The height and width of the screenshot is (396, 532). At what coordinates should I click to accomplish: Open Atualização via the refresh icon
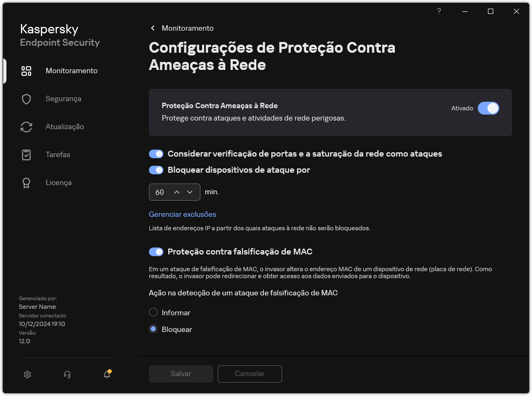click(26, 126)
